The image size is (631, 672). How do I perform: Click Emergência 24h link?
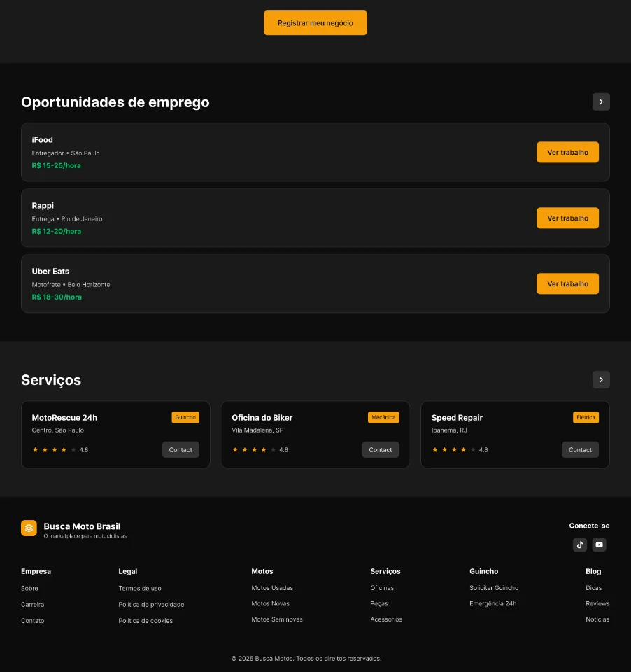pos(492,604)
